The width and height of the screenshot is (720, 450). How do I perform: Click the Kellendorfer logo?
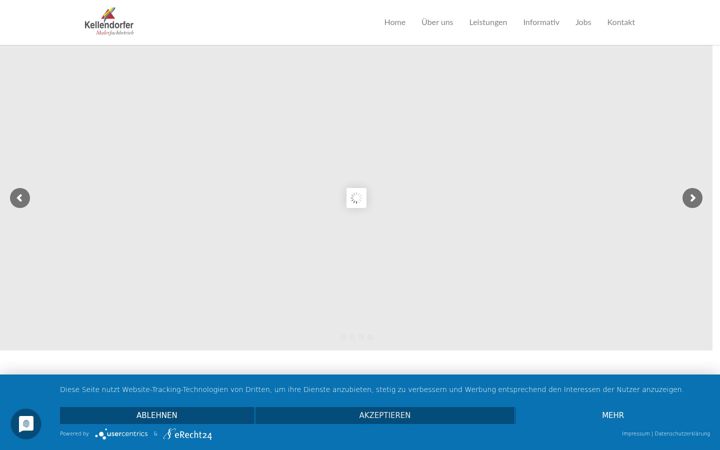109,22
